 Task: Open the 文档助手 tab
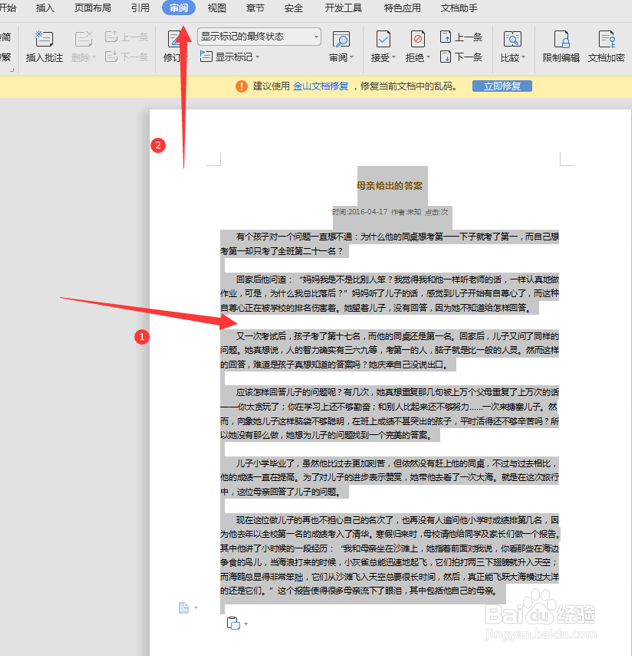point(459,8)
